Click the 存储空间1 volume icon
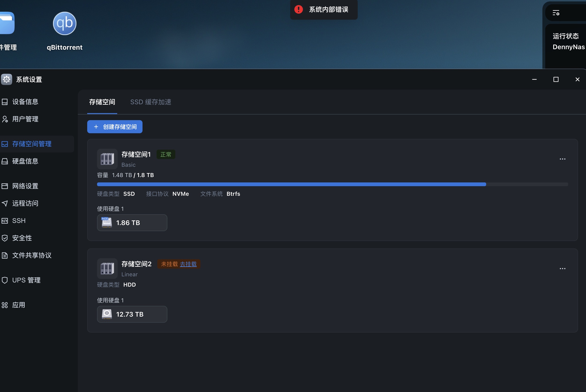This screenshot has width=586, height=392. (x=107, y=159)
